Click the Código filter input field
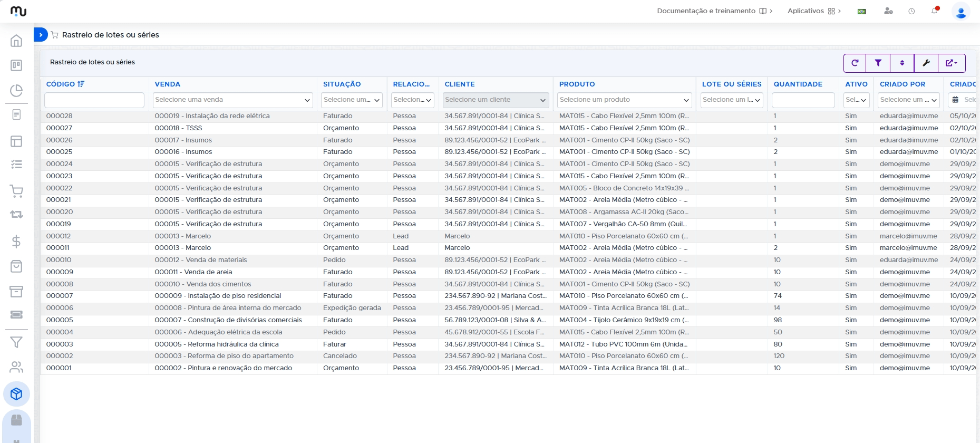This screenshot has width=980, height=443. (94, 100)
